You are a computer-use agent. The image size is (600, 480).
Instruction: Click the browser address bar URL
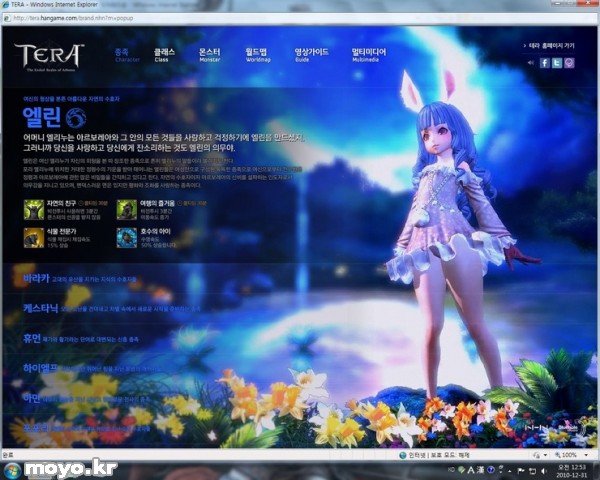tap(73, 18)
